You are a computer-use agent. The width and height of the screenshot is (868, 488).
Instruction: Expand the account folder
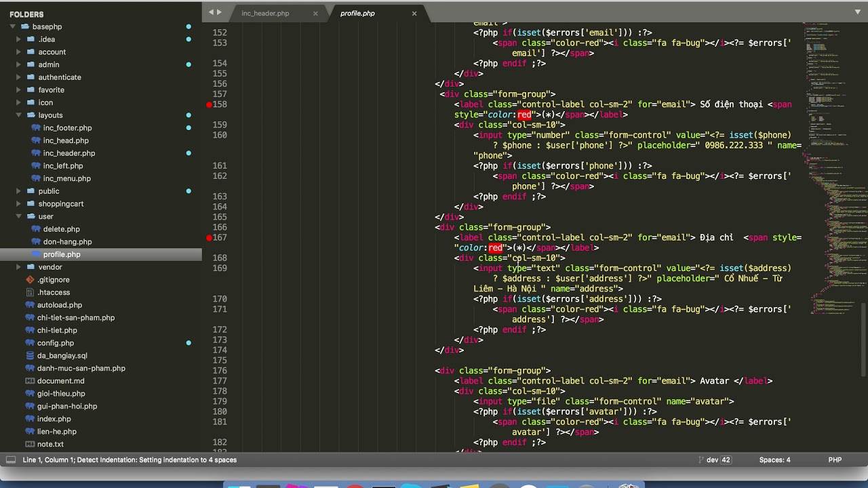19,52
